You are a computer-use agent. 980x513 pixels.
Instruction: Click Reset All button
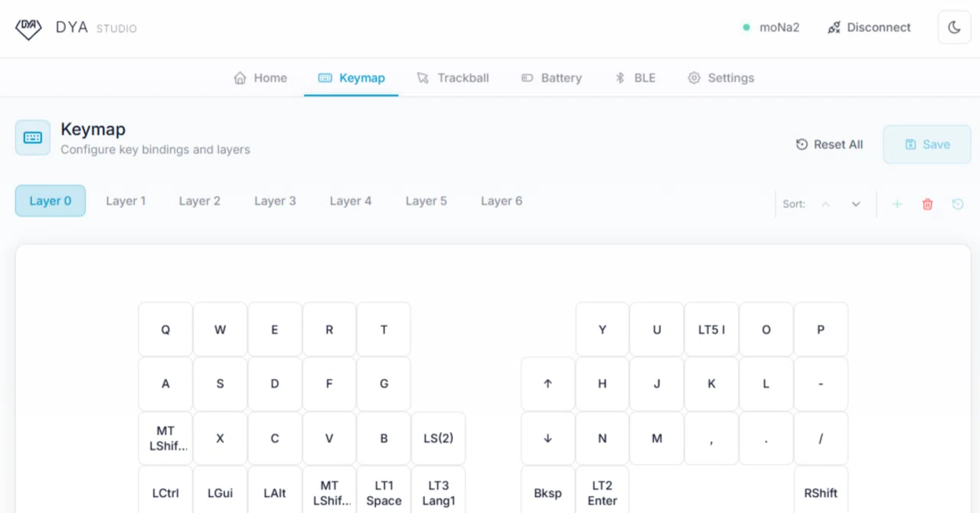[x=829, y=144]
